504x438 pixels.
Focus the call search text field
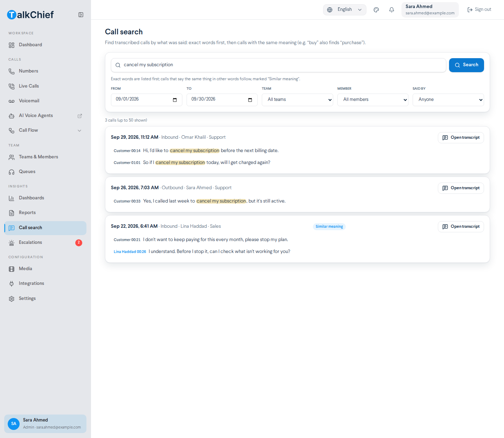[x=279, y=65]
